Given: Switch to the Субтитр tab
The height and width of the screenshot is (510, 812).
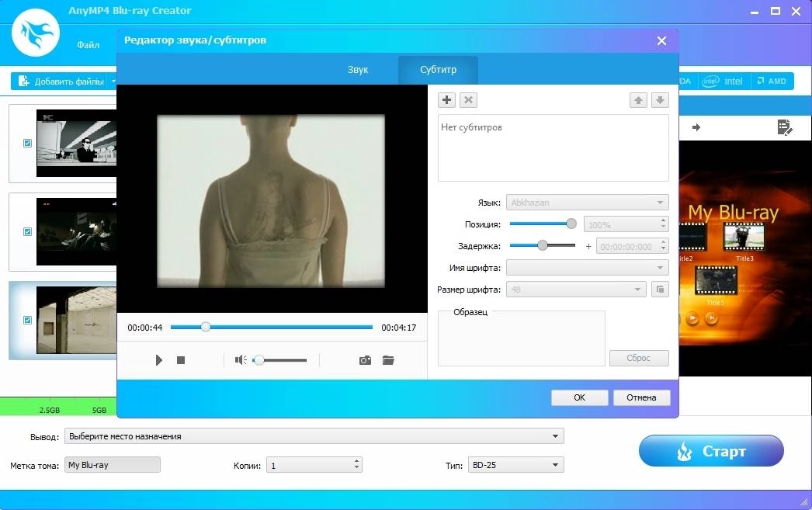Looking at the screenshot, I should [x=438, y=69].
